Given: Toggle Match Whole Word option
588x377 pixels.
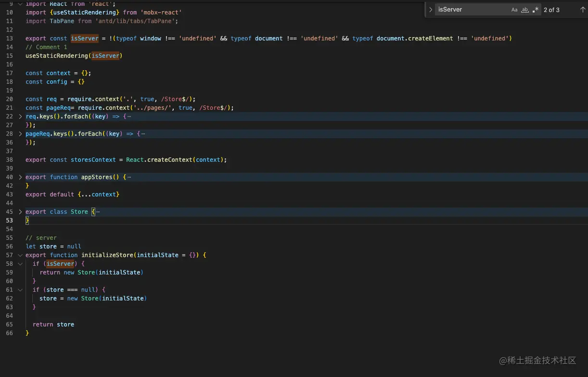Looking at the screenshot, I should click(525, 10).
